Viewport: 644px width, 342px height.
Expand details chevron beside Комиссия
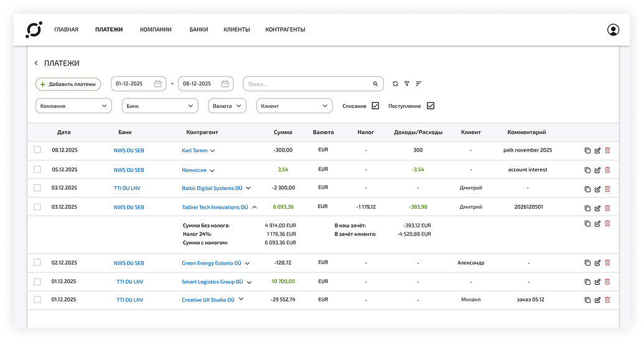[212, 170]
